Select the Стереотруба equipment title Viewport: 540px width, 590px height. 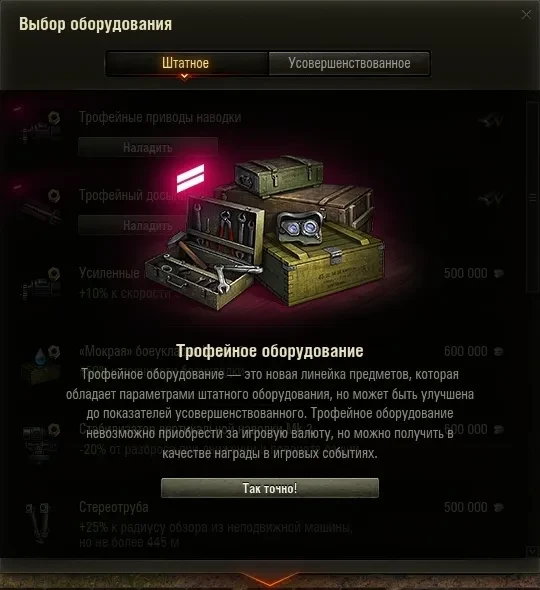pyautogui.click(x=114, y=507)
